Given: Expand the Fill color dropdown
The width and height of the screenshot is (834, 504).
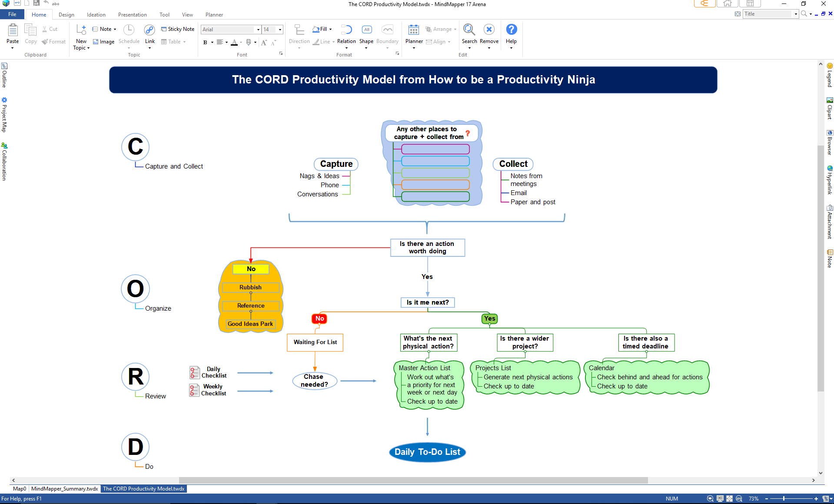Looking at the screenshot, I should pos(331,29).
